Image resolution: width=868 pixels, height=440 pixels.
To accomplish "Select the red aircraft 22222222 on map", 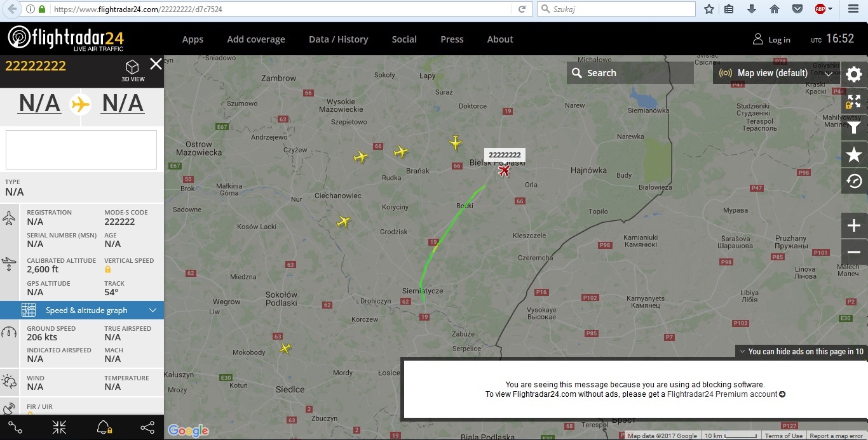I will coord(505,170).
